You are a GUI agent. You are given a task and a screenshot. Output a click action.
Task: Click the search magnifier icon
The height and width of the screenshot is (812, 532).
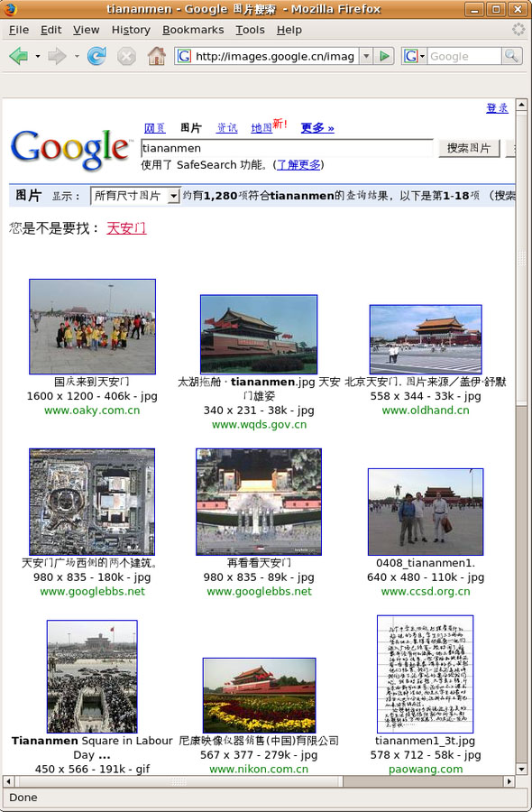click(x=511, y=56)
